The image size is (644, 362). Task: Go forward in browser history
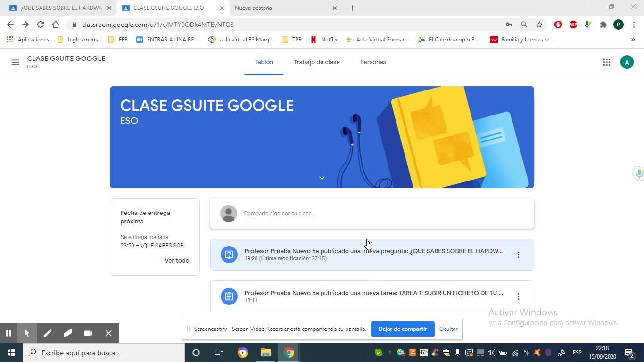click(x=25, y=25)
